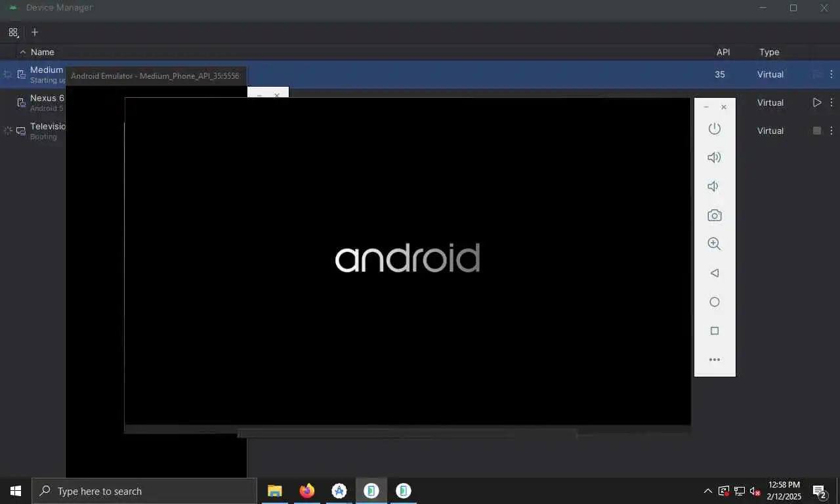Open the Windows notification center
Screen dimensions: 840x504
coord(819,491)
